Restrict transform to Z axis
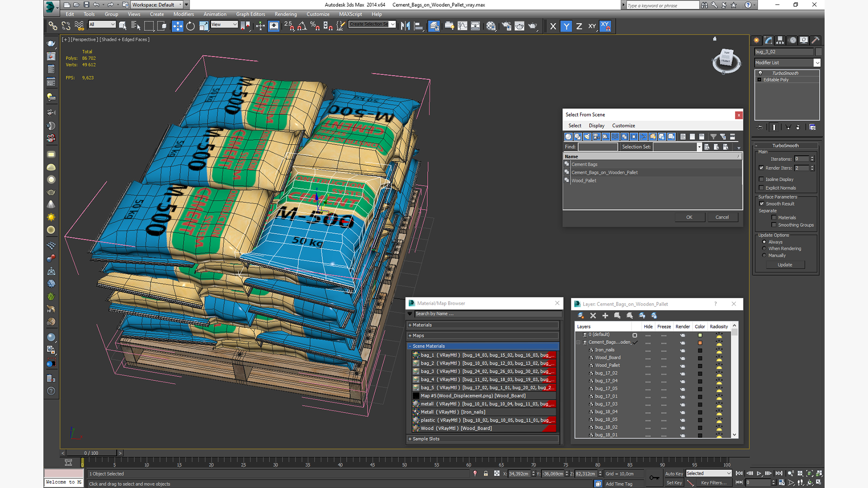868x488 pixels. (579, 26)
